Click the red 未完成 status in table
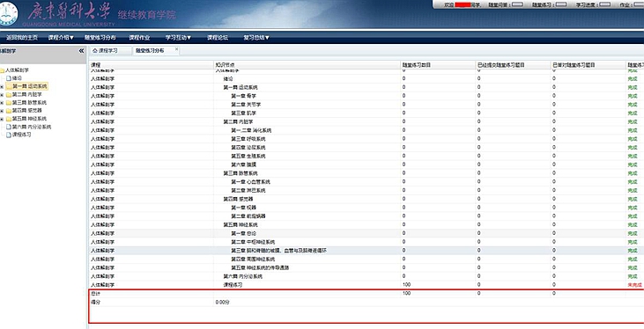This screenshot has height=329, width=644. pyautogui.click(x=634, y=285)
